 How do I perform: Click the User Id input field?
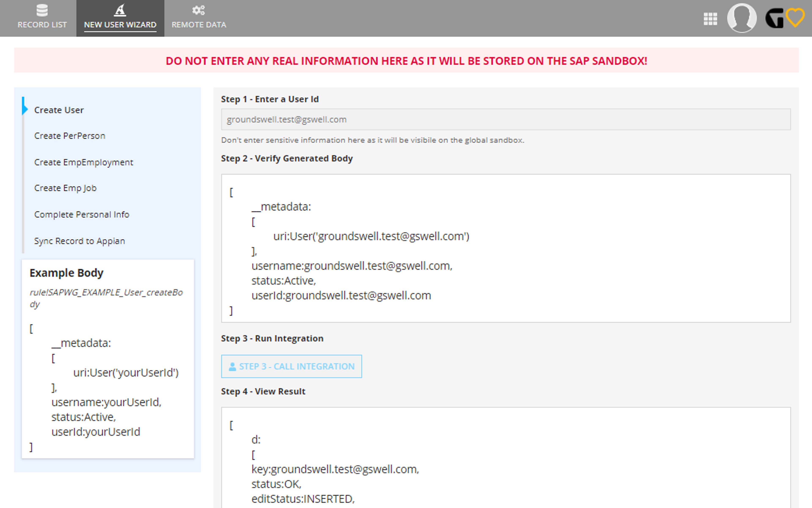click(506, 119)
